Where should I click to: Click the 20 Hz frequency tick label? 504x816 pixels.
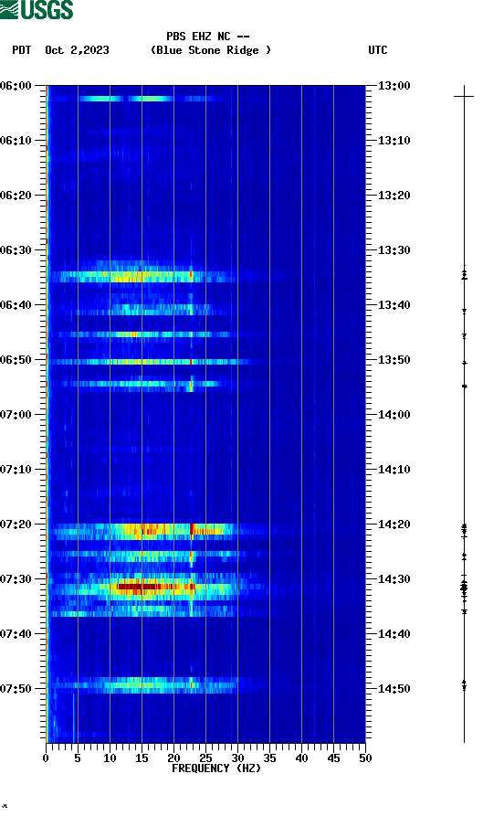[173, 758]
